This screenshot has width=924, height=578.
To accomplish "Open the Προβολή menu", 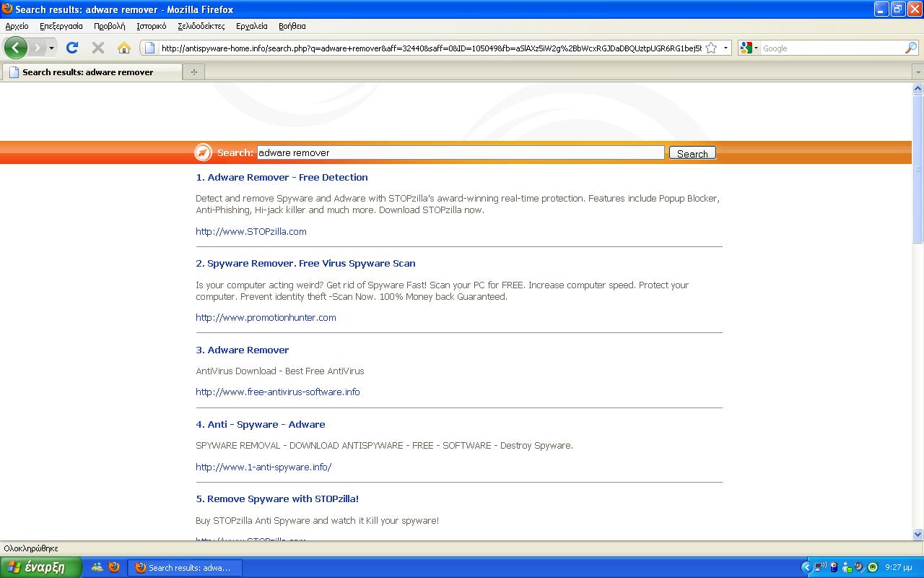I will [109, 26].
